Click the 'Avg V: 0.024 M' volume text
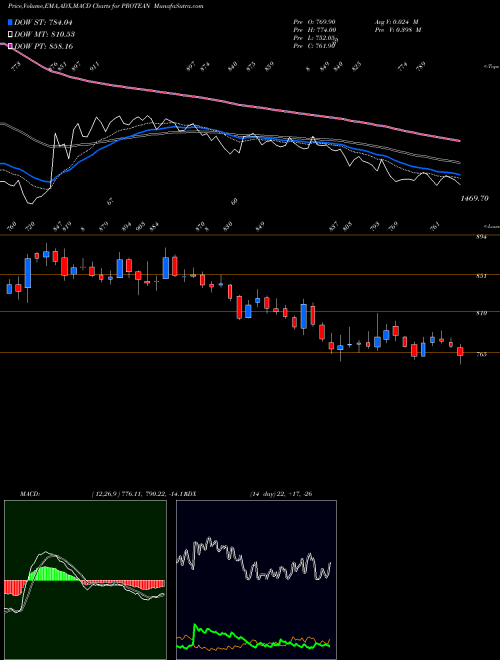This screenshot has height=660, width=500. 396,21
